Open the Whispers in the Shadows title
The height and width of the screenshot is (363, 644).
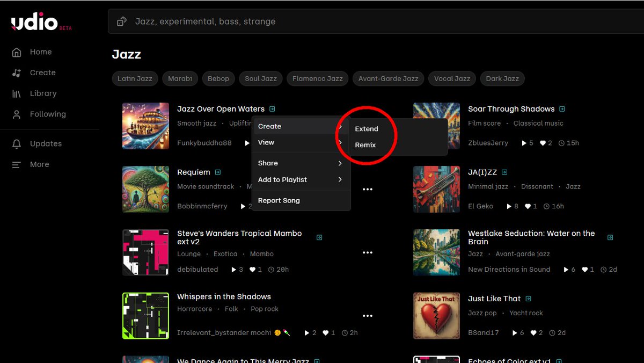pos(224,296)
